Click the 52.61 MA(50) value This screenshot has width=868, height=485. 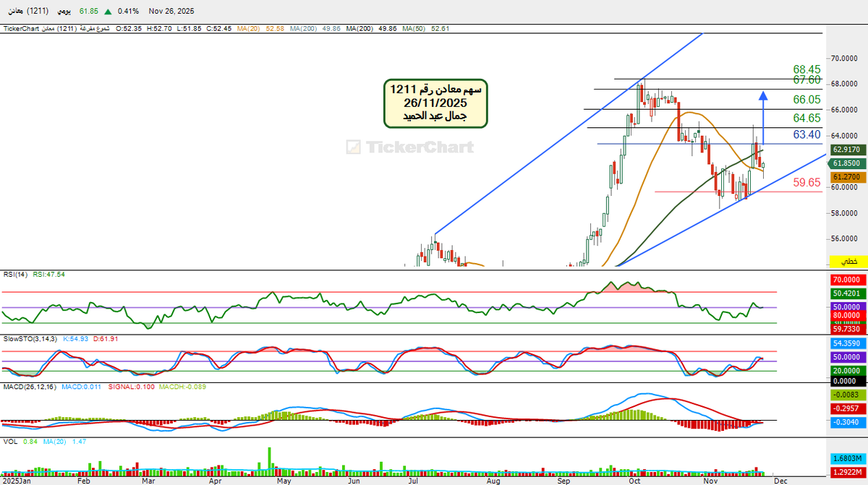(440, 29)
